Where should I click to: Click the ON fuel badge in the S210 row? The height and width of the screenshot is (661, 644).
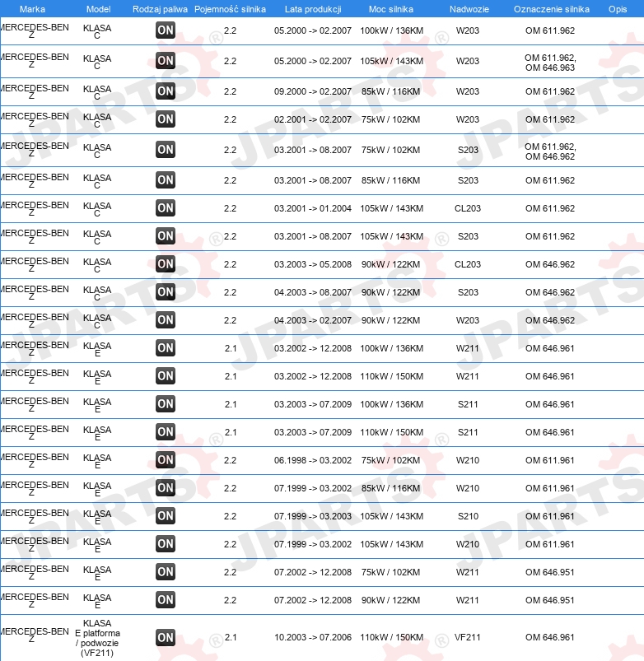click(x=166, y=516)
